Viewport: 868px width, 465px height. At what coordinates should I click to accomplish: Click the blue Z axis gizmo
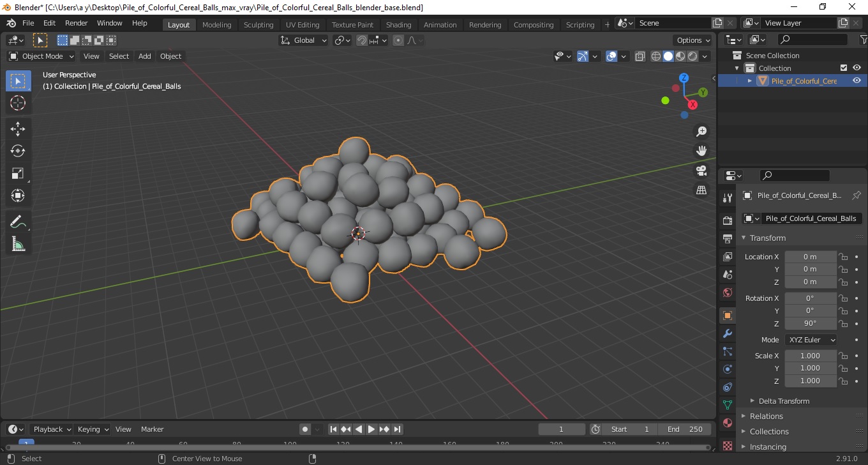tap(684, 78)
